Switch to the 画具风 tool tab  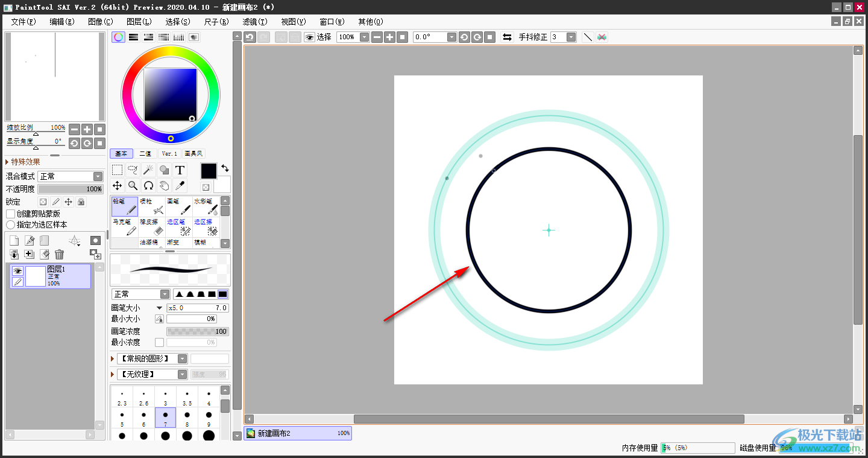193,153
